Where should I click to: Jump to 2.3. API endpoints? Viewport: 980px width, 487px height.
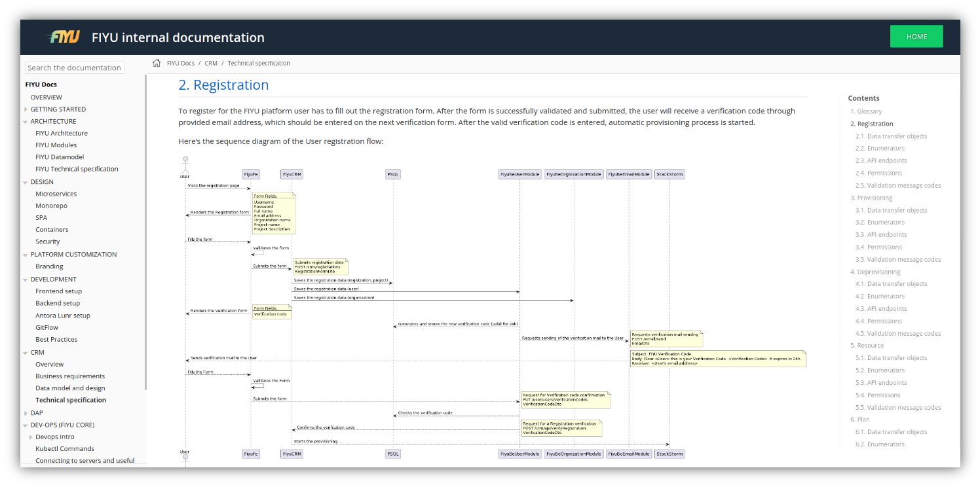click(x=881, y=160)
